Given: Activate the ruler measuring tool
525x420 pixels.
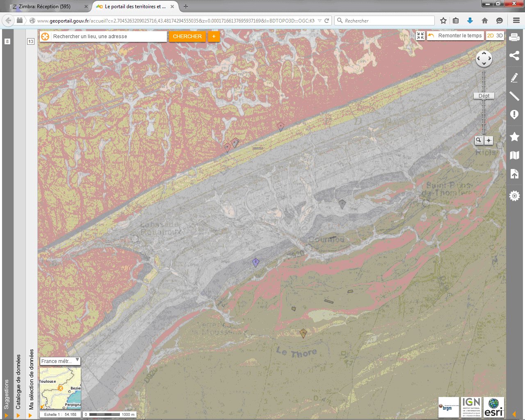Looking at the screenshot, I should 514,96.
